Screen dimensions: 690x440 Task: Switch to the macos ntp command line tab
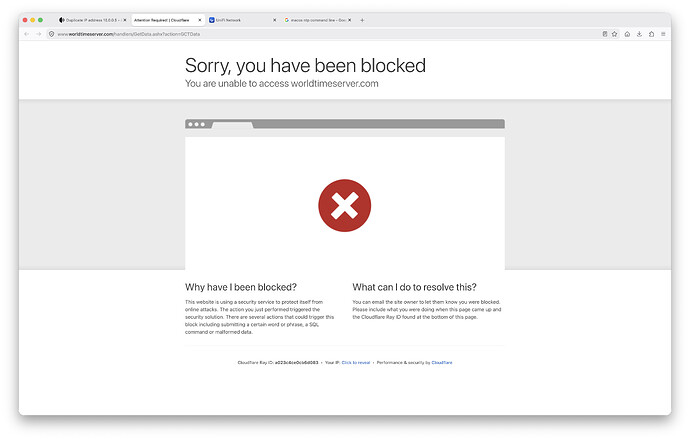tap(318, 20)
